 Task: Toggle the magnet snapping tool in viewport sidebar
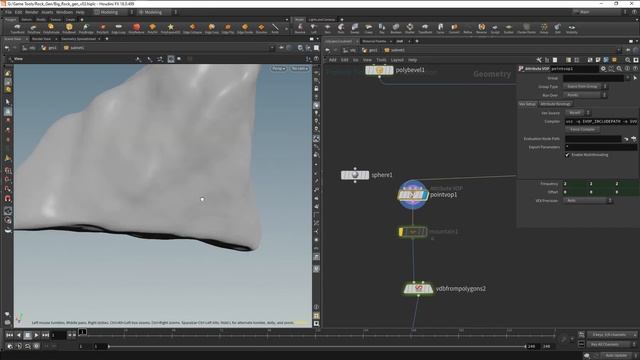(8, 199)
